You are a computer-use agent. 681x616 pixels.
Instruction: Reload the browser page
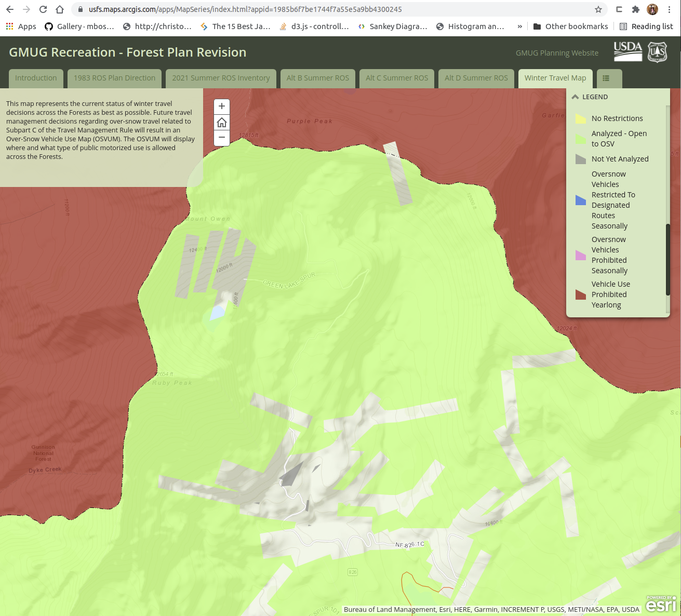tap(43, 9)
